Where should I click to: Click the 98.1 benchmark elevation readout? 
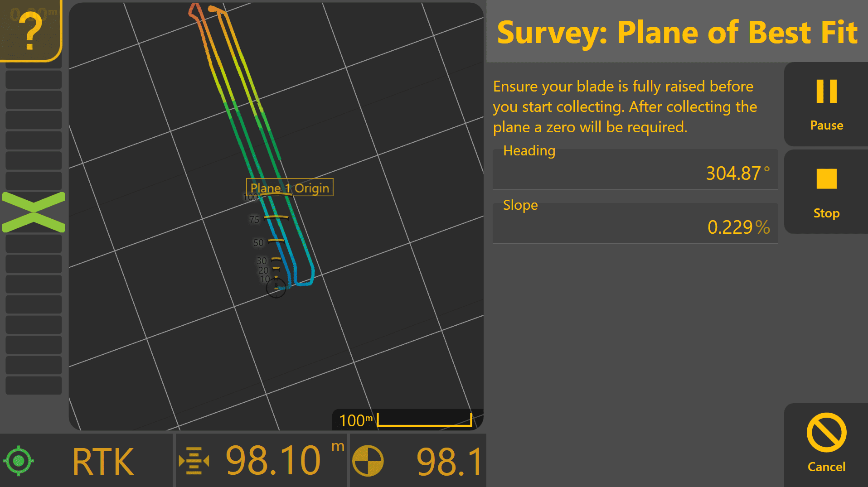tap(450, 462)
